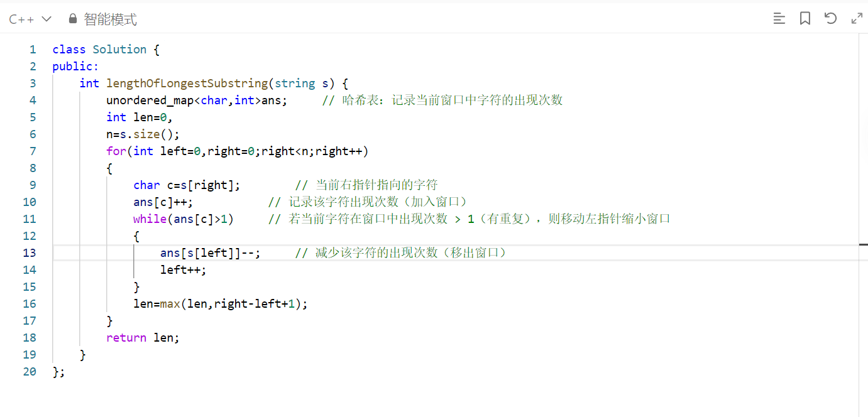Viewport: 868px width, 417px height.
Task: Click 'while(ans[c]>1)' condition
Action: pos(184,219)
